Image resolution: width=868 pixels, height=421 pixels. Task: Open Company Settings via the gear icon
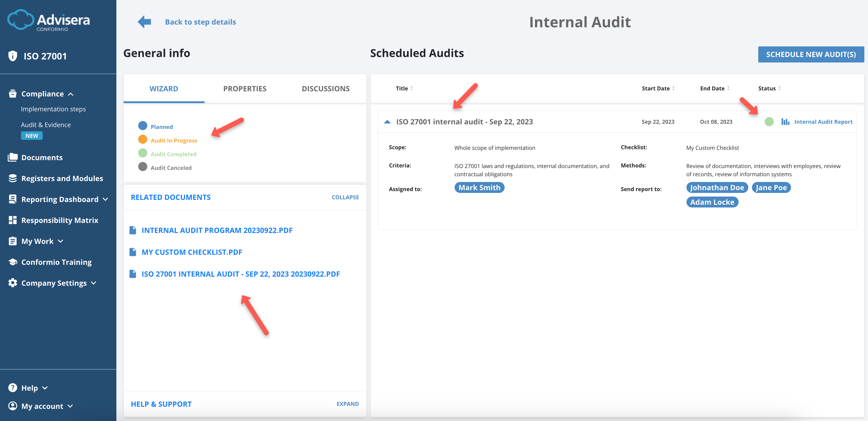click(x=12, y=283)
